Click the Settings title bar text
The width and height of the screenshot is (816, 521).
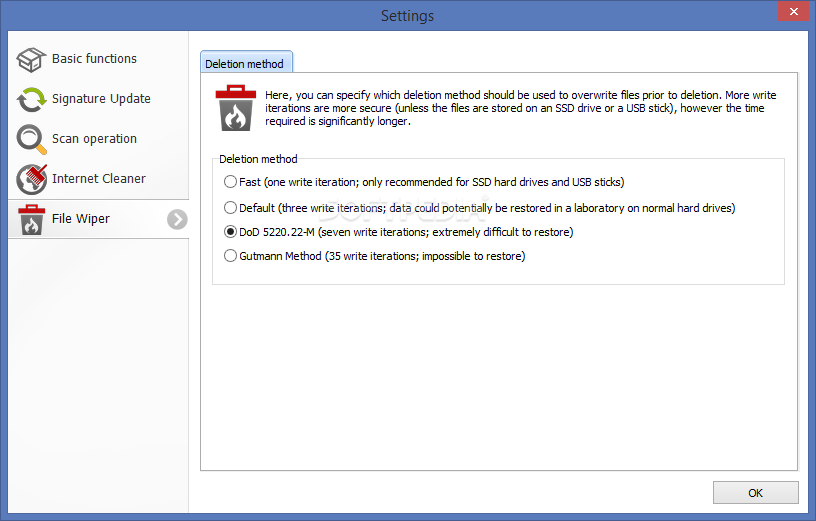pos(407,16)
